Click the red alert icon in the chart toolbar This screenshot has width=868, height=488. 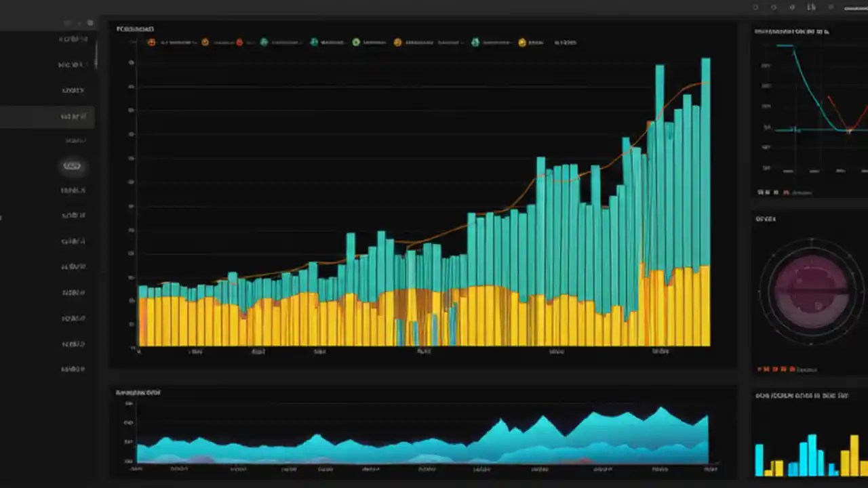pos(239,43)
